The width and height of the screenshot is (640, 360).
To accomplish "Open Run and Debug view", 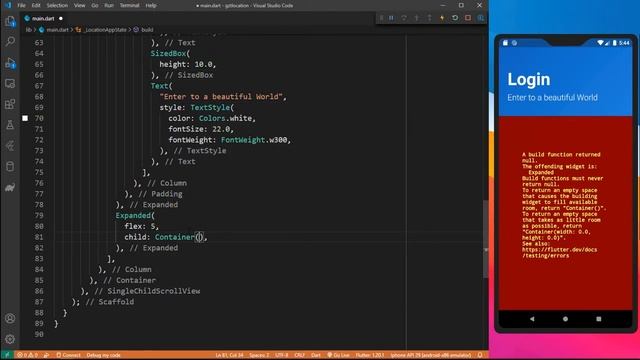I will coord(10,63).
